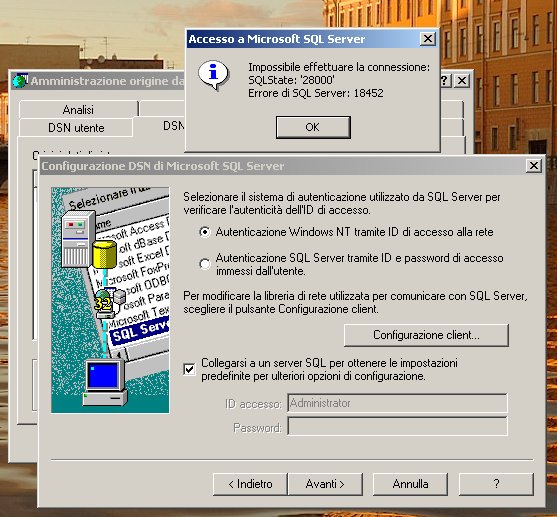Select Autenticazione SQL Server radio button

coord(205,264)
